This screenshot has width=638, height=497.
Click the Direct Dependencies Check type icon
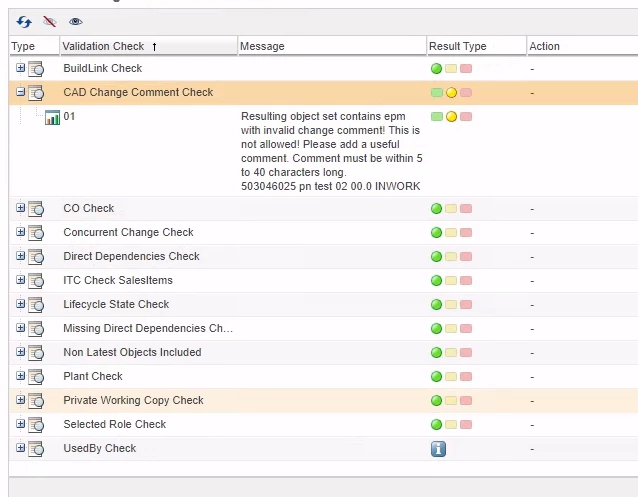point(36,257)
